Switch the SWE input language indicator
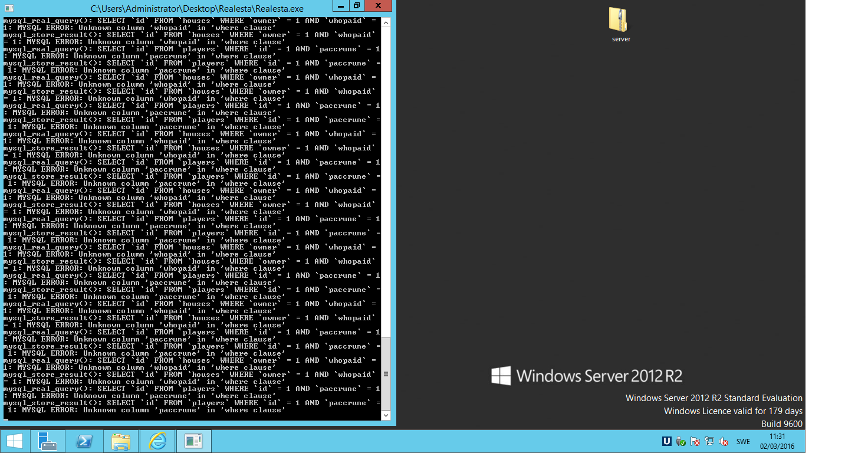Image resolution: width=868 pixels, height=453 pixels. coord(743,441)
